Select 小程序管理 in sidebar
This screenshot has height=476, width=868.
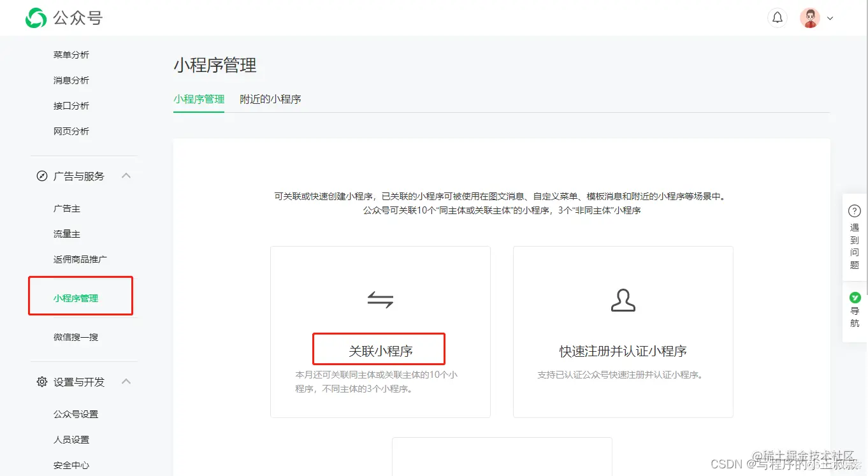(76, 298)
